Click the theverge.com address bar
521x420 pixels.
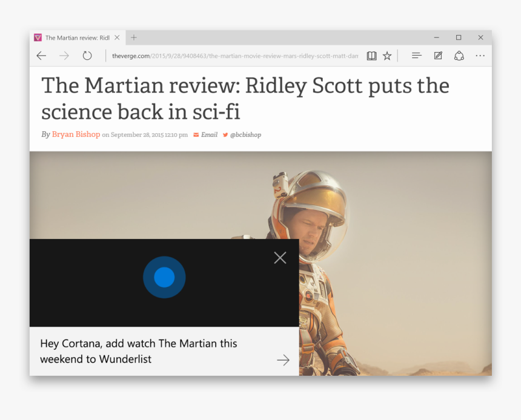235,56
